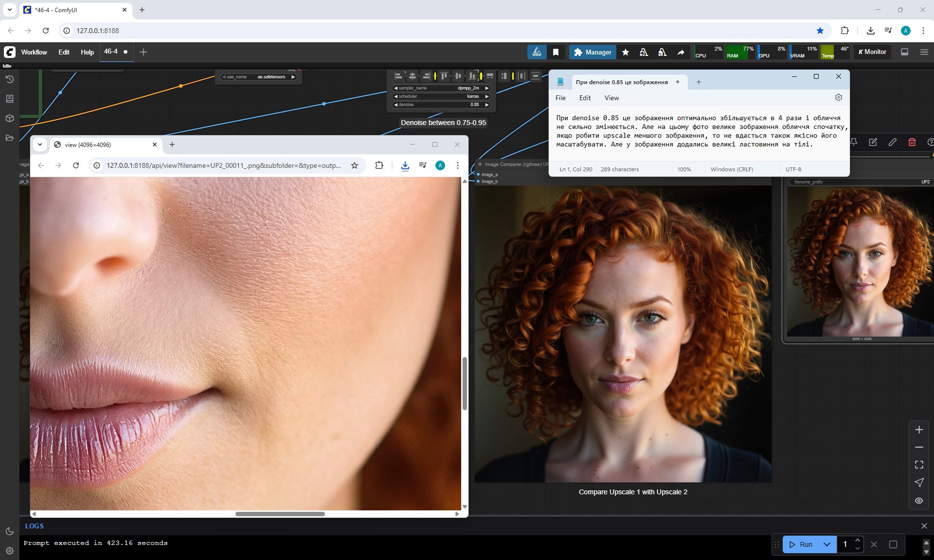Image resolution: width=934 pixels, height=560 pixels.
Task: Click the Manager button
Action: click(592, 52)
